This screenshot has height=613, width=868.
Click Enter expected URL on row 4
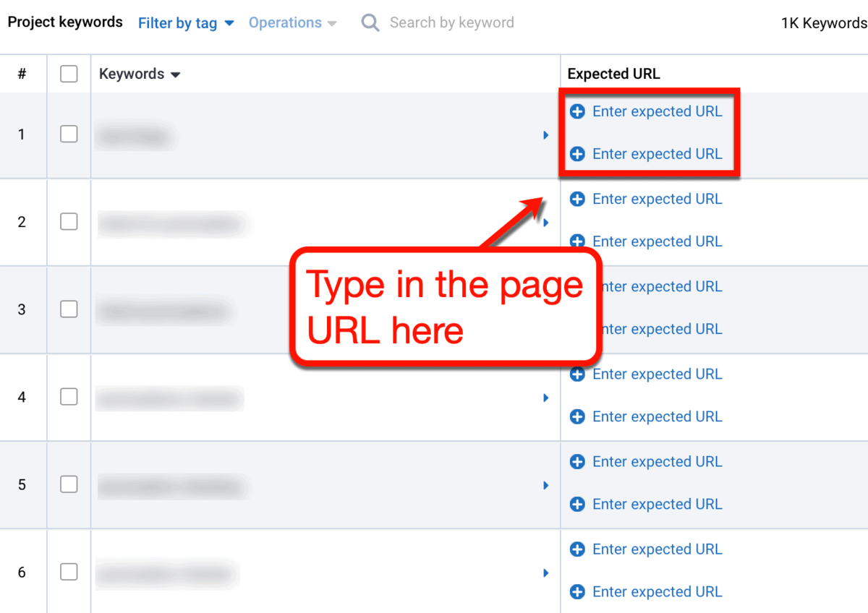click(x=657, y=374)
